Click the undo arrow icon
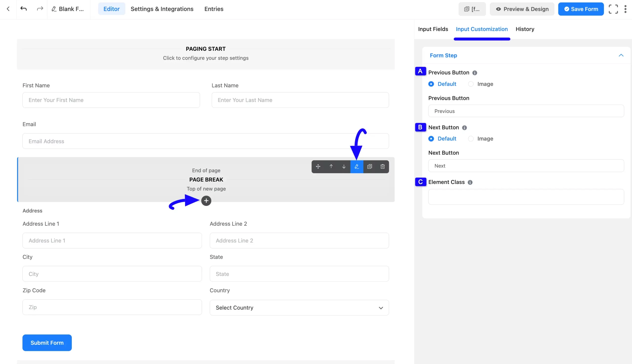Image resolution: width=632 pixels, height=364 pixels. tap(23, 9)
